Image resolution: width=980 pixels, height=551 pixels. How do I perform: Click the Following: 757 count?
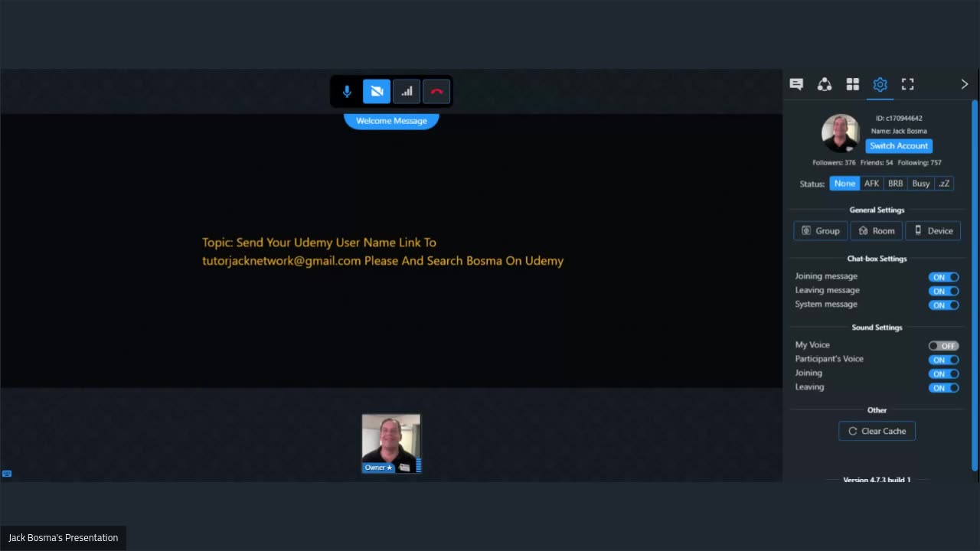click(x=920, y=163)
